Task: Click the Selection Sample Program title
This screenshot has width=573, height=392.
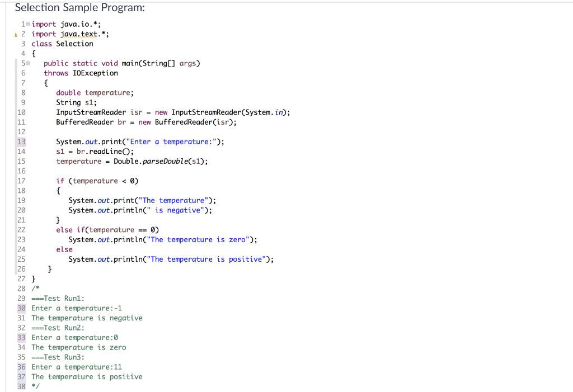Action: tap(79, 7)
